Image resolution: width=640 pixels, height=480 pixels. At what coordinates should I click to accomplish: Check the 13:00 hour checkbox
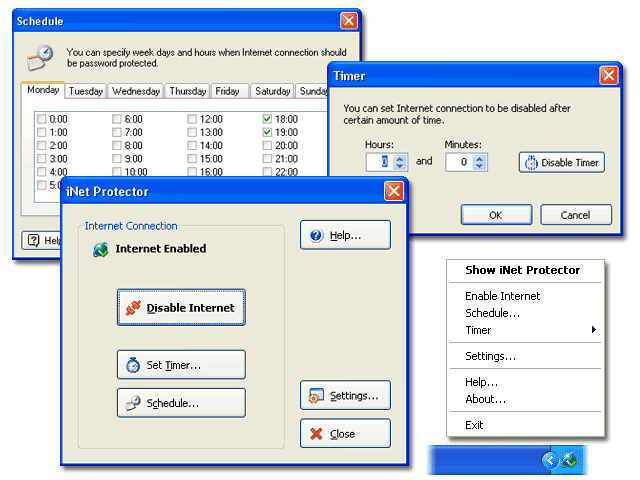click(192, 132)
